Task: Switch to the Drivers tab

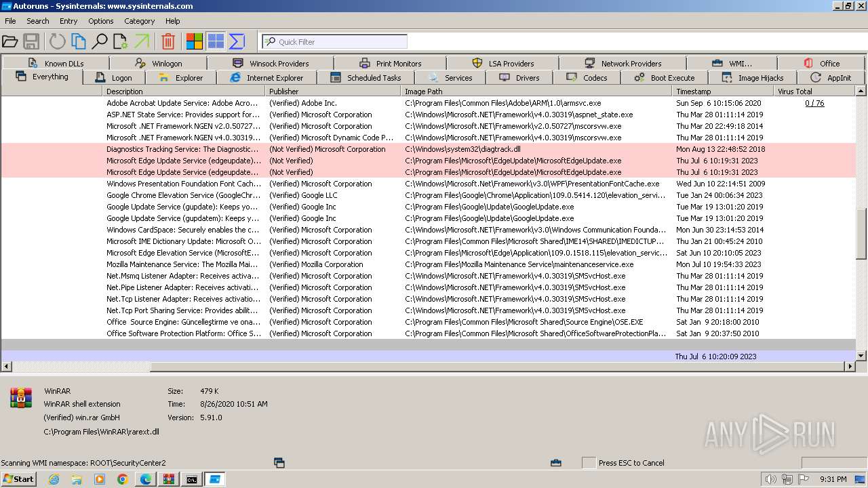Action: pyautogui.click(x=519, y=78)
